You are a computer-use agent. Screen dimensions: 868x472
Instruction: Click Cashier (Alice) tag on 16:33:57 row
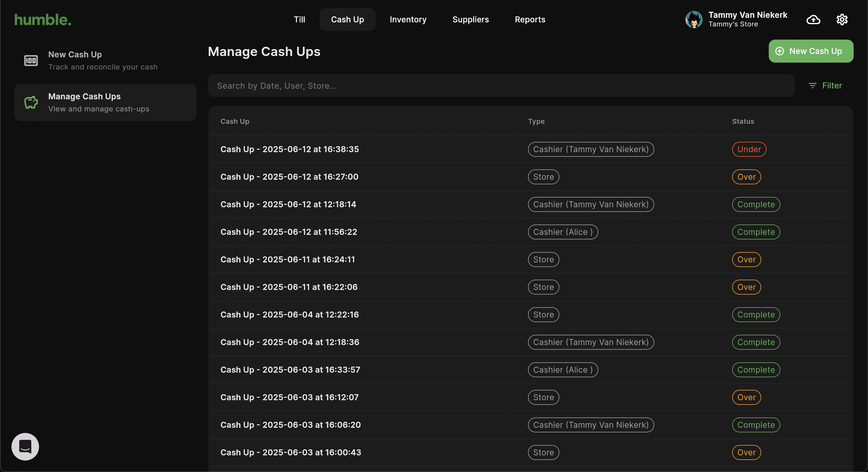pyautogui.click(x=563, y=370)
